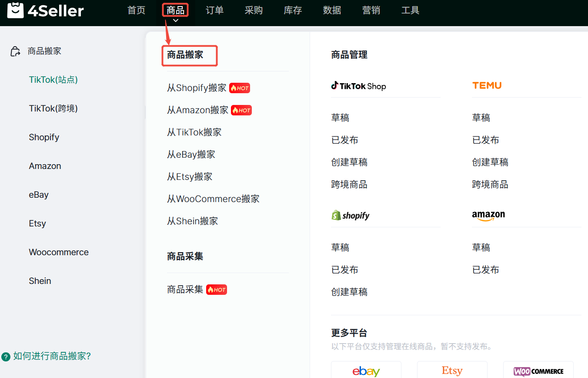Image resolution: width=588 pixels, height=378 pixels.
Task: Select Amazon in the sidebar
Action: (45, 166)
